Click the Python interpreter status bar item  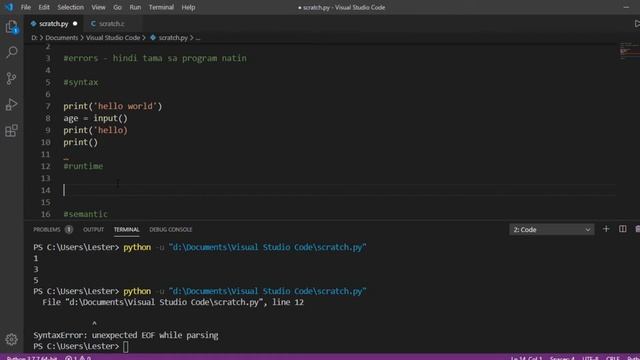[x=32, y=358]
